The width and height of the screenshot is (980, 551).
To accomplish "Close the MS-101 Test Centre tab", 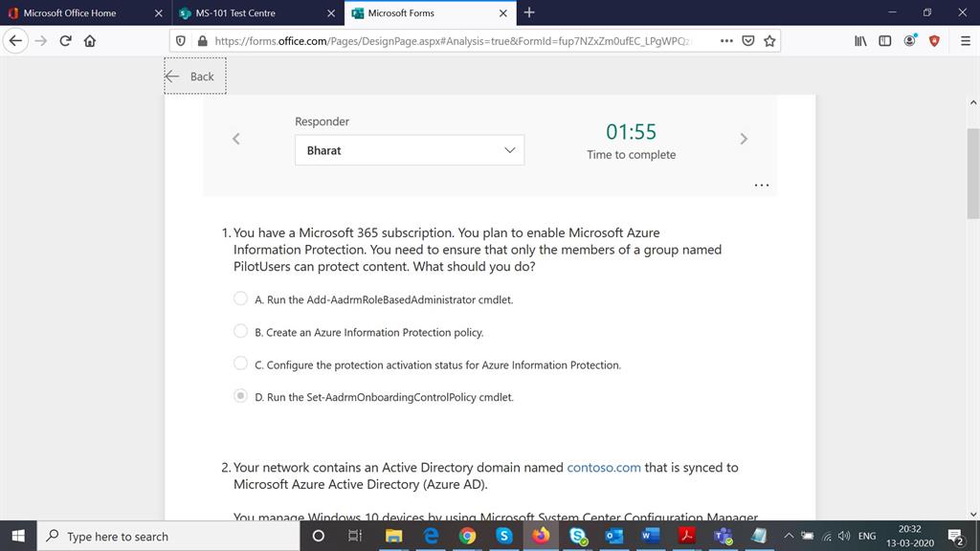I will click(331, 12).
